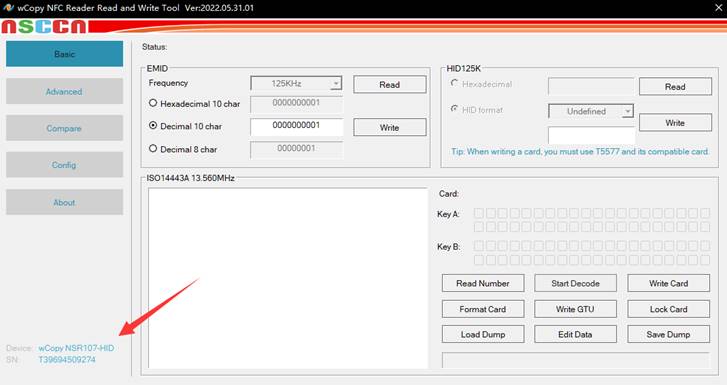This screenshot has width=727, height=385.
Task: Click the HID125K Write button
Action: pyautogui.click(x=675, y=122)
